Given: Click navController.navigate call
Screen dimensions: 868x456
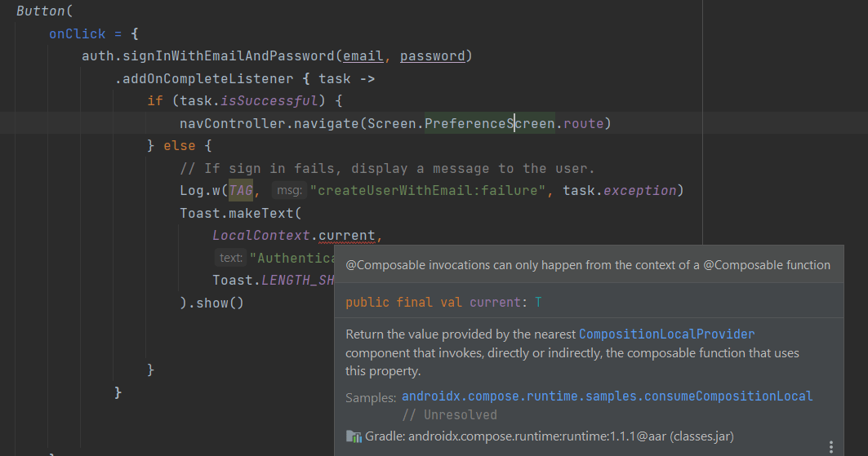Looking at the screenshot, I should pyautogui.click(x=269, y=123).
